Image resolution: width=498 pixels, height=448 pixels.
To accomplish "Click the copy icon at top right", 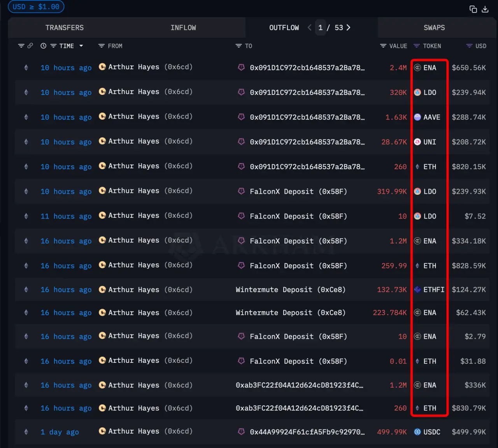I will [473, 9].
